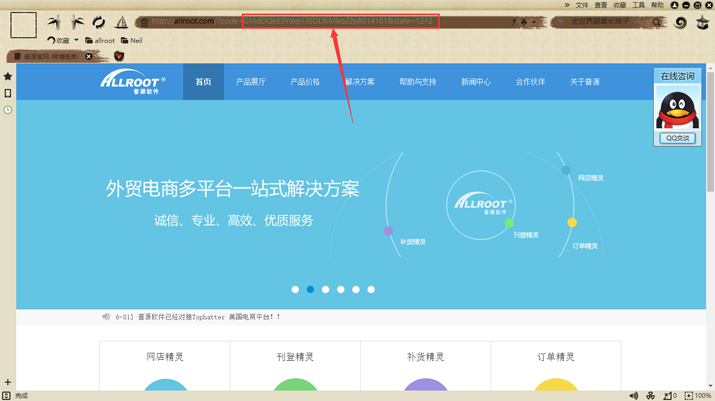
Task: Go forward with the right bamboo icon
Action: point(77,22)
